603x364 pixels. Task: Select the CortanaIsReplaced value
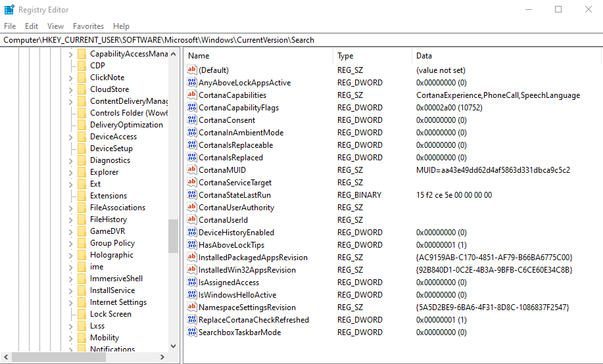click(231, 157)
